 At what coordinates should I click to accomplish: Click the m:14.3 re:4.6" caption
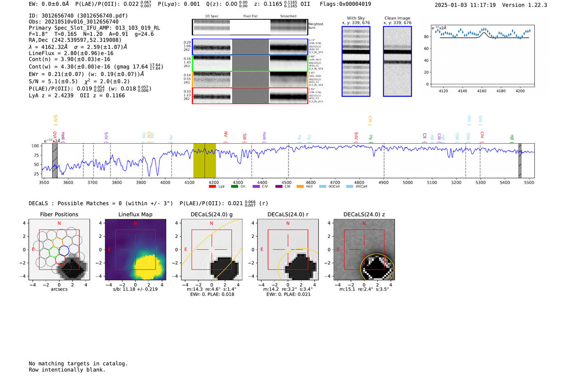click(211, 289)
